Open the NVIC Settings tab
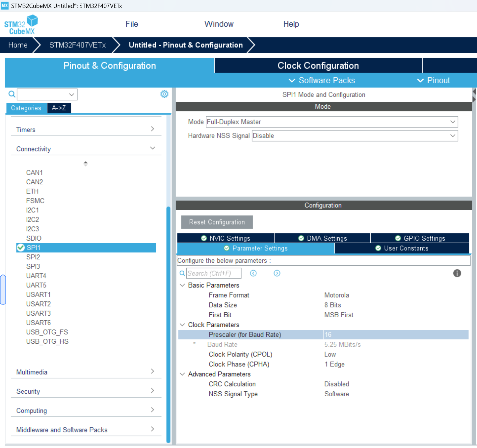This screenshot has width=477, height=448. pyautogui.click(x=226, y=238)
